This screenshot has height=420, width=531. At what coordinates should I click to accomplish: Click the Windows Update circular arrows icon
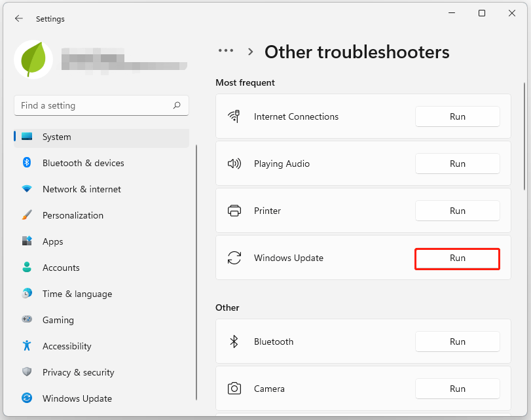234,258
